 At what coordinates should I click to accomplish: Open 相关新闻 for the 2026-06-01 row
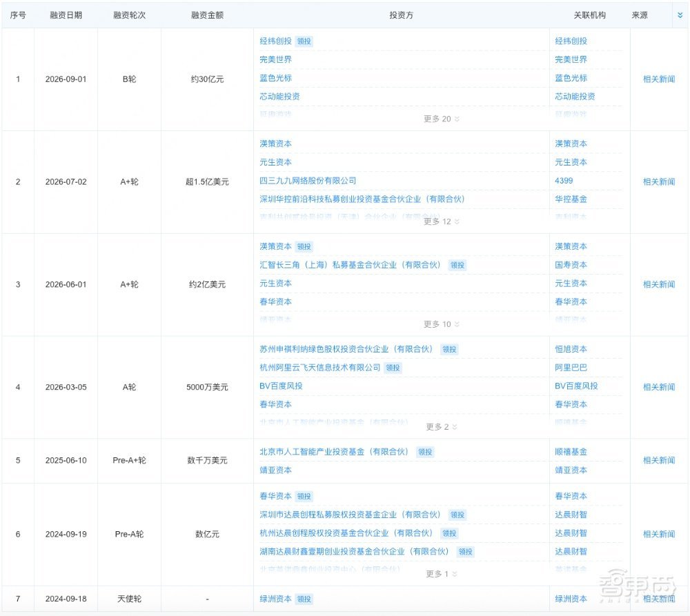pyautogui.click(x=659, y=284)
